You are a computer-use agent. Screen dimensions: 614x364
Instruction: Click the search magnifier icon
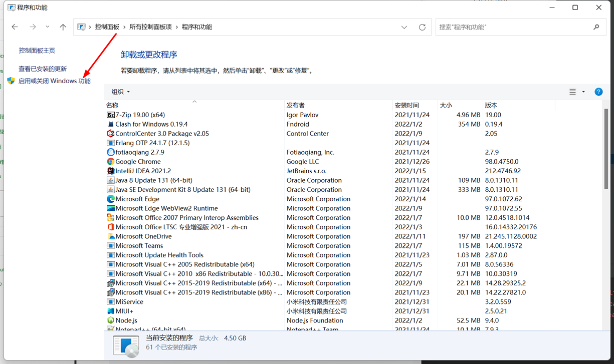pos(596,27)
